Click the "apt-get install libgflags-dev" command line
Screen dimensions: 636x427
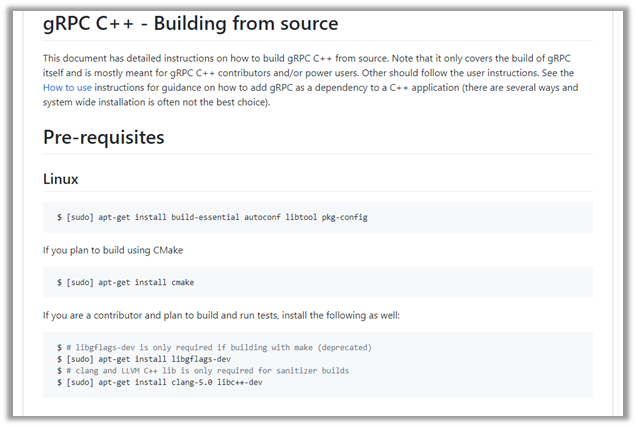point(144,359)
